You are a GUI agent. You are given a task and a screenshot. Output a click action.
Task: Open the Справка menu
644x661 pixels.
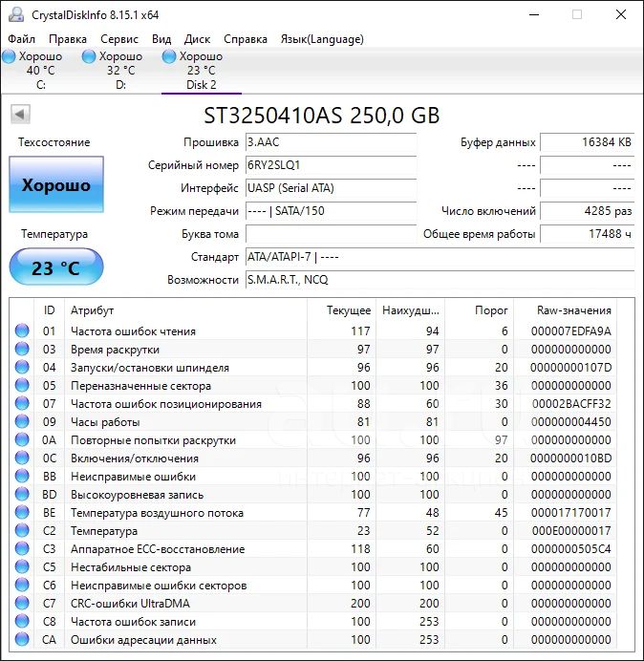click(x=246, y=39)
